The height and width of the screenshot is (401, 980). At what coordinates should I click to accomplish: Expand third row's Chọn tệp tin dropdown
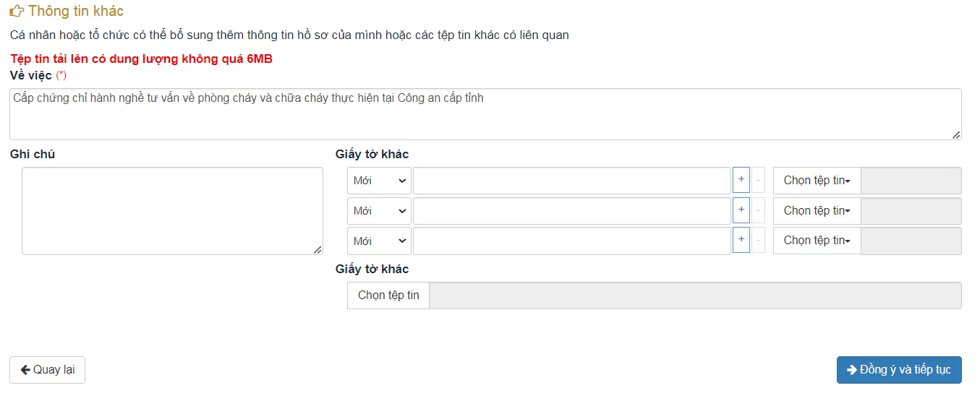tap(817, 241)
